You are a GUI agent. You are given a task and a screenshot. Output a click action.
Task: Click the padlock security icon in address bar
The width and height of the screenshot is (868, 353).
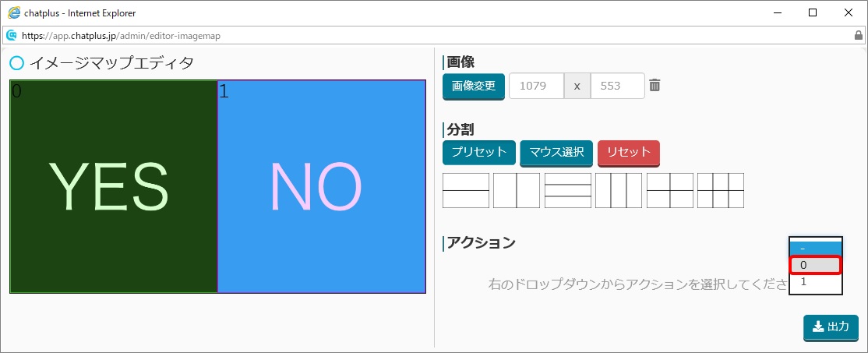click(x=859, y=35)
